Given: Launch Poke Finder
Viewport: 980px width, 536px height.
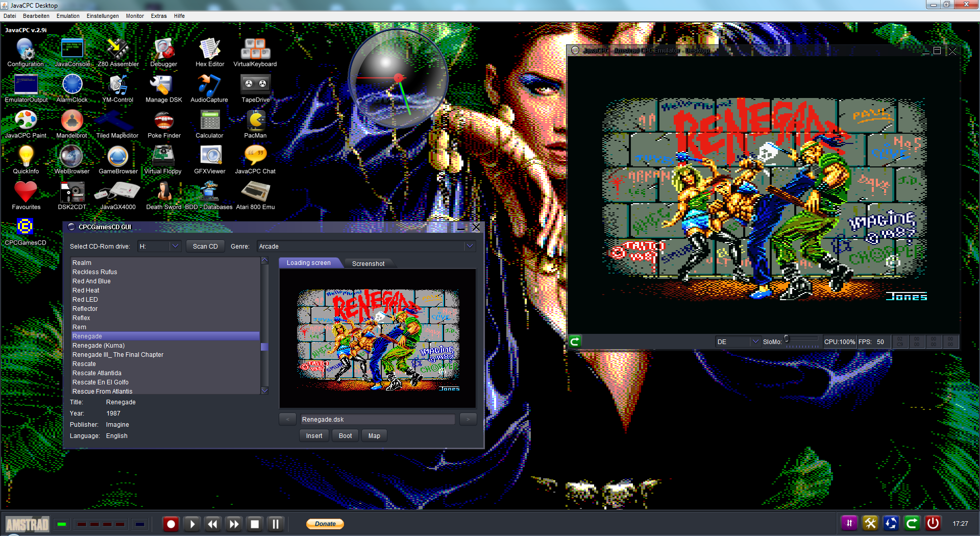Looking at the screenshot, I should coord(164,124).
